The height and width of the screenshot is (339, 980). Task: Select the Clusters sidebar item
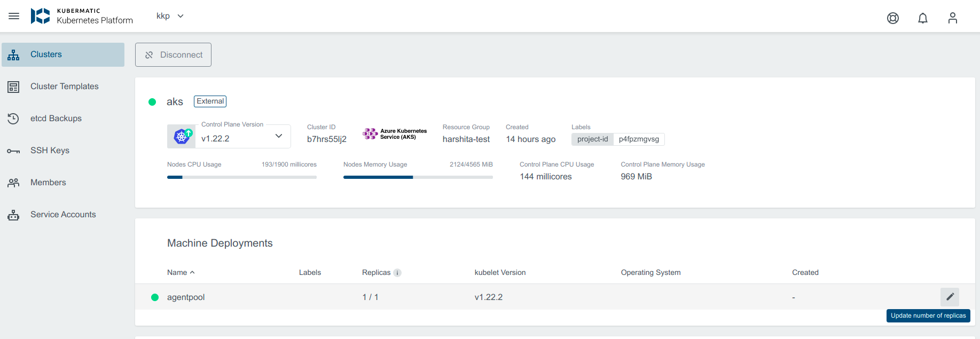coord(63,54)
